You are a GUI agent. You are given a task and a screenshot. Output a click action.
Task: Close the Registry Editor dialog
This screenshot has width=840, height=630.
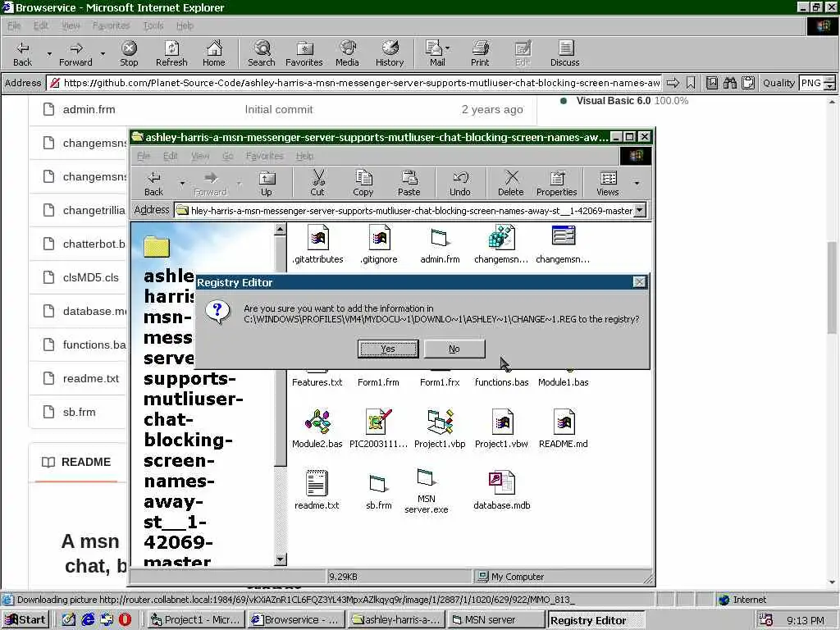click(x=639, y=282)
